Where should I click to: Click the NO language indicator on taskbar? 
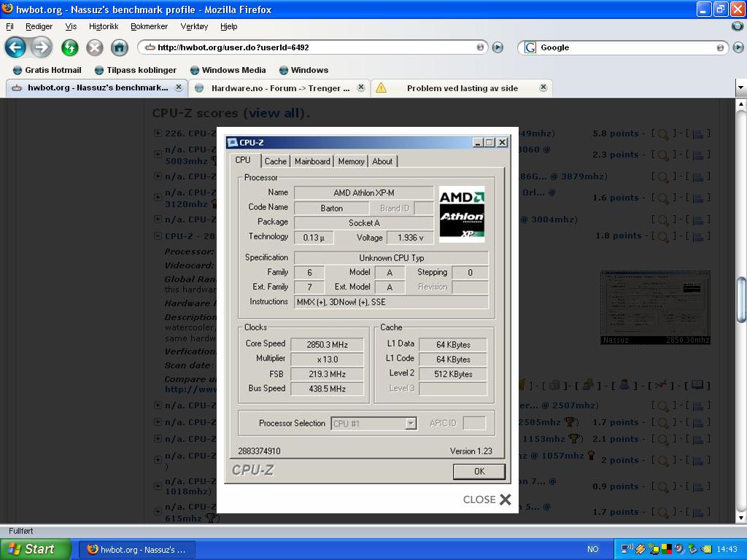[x=592, y=550]
